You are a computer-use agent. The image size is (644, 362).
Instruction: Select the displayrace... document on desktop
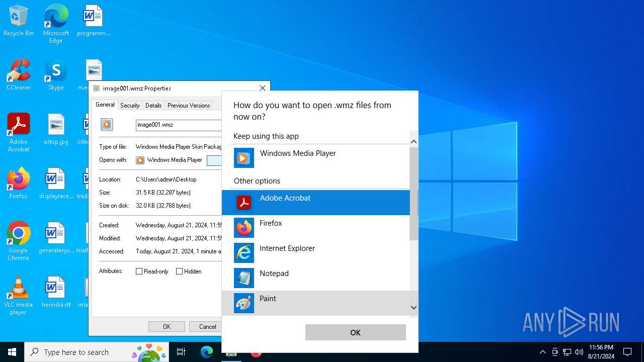tap(56, 184)
